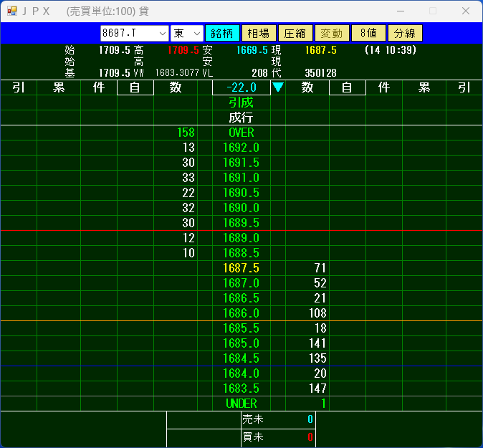Expand the 東 market selector dropdown

coord(196,34)
